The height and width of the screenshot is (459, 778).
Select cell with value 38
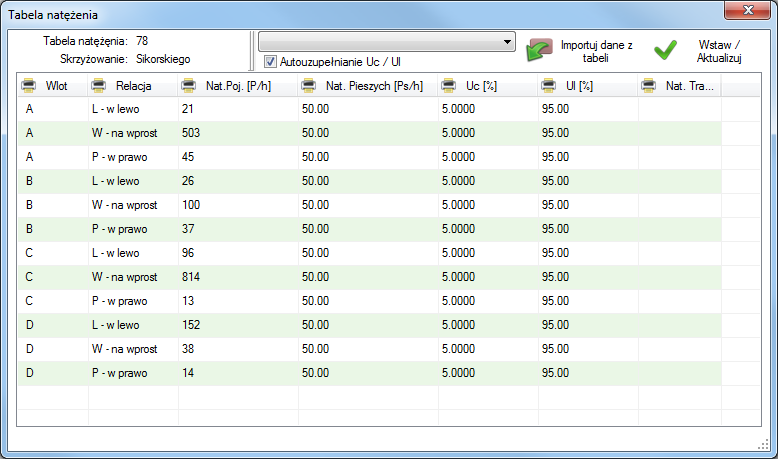click(x=238, y=349)
